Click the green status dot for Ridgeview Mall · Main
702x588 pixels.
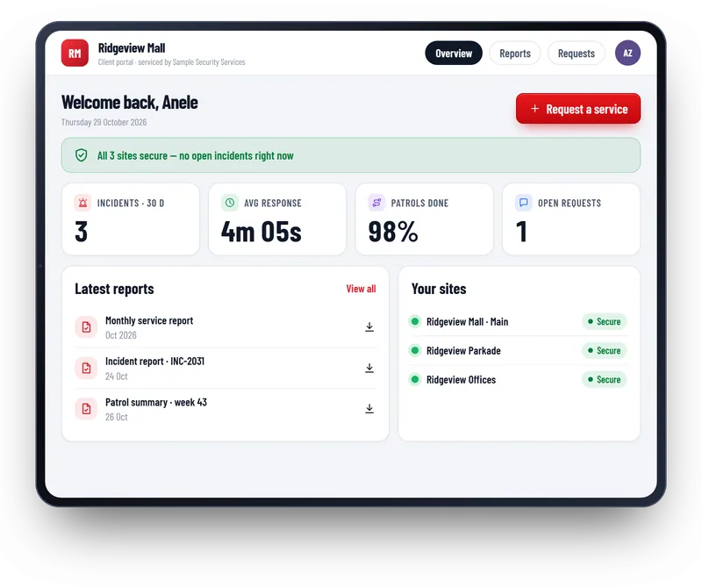(x=415, y=321)
